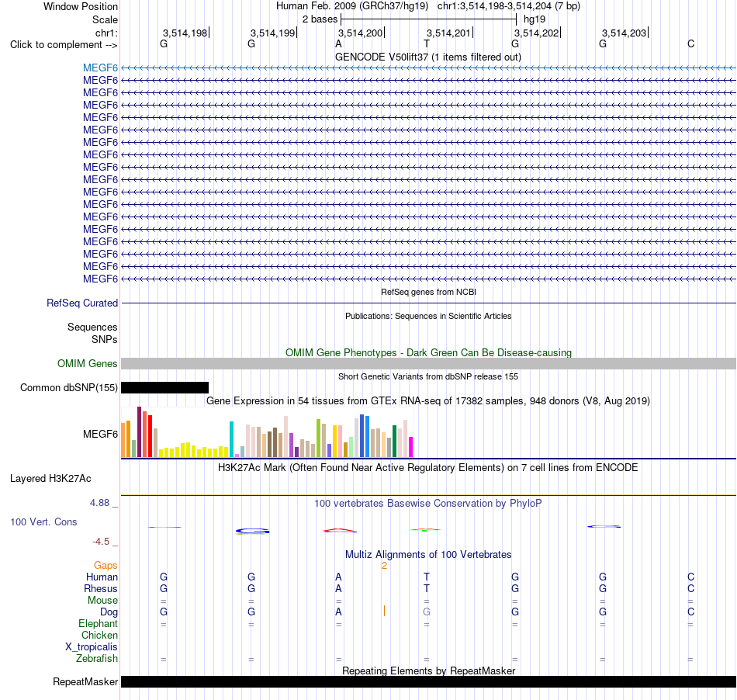The height and width of the screenshot is (700, 737).
Task: Select the black RepeatMasker element bar
Action: (428, 681)
